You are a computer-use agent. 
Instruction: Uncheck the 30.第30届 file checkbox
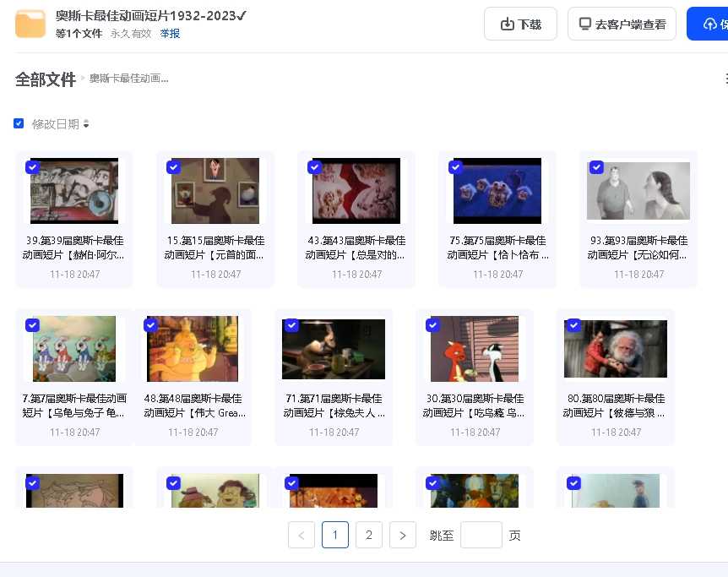[x=432, y=325]
